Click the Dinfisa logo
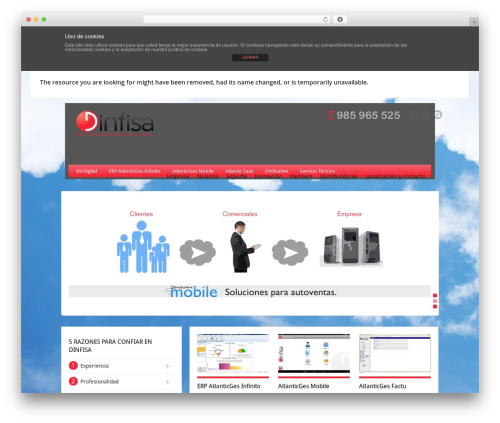Screen dimensions: 500x423 pos(115,124)
